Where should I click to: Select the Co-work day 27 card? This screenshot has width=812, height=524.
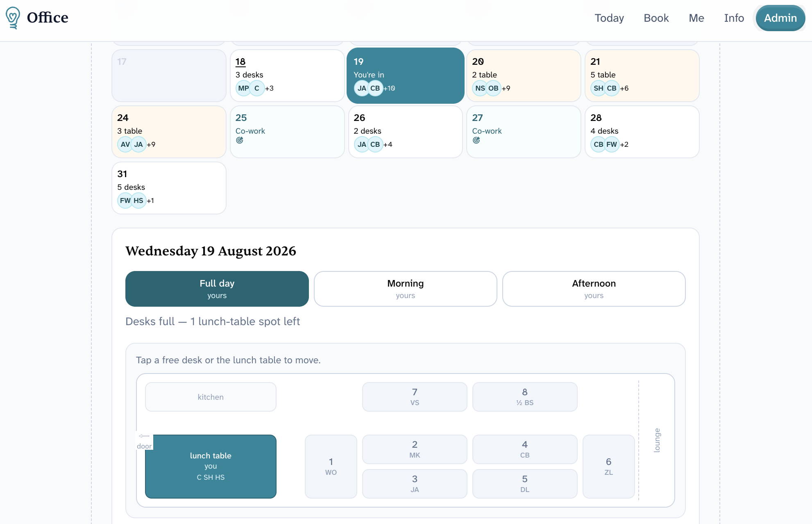click(524, 132)
